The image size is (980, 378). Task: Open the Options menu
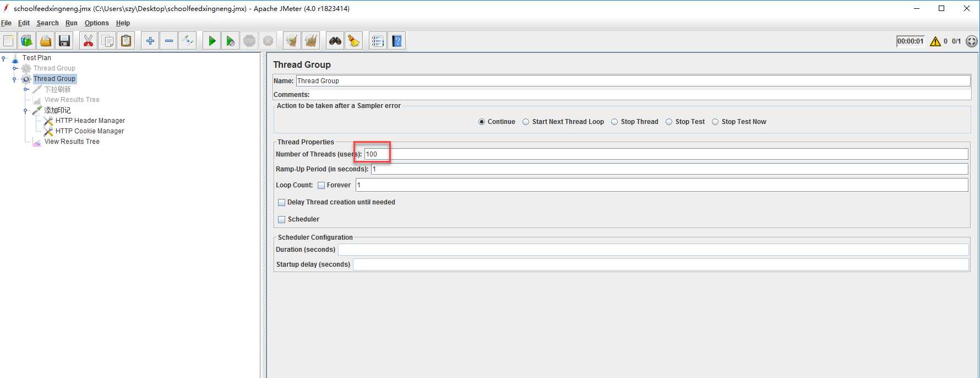point(96,23)
